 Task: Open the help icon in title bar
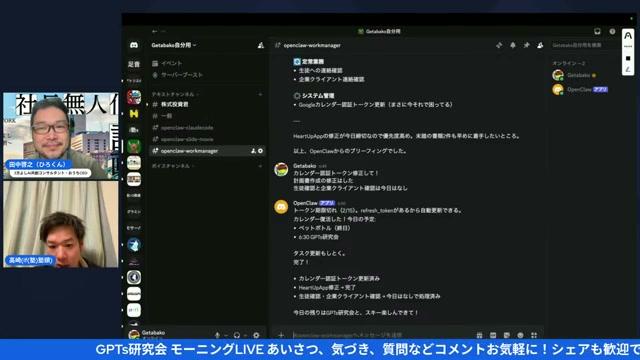click(612, 31)
